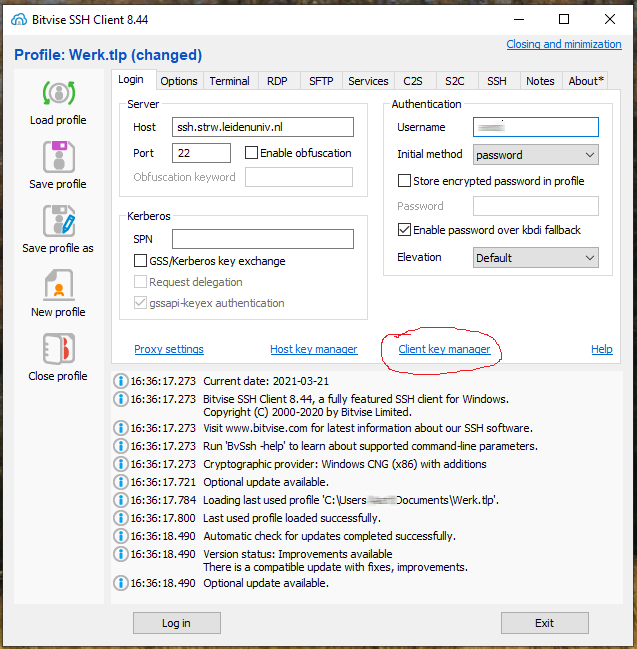Click the Save profile as icon
637x649 pixels.
coord(58,221)
